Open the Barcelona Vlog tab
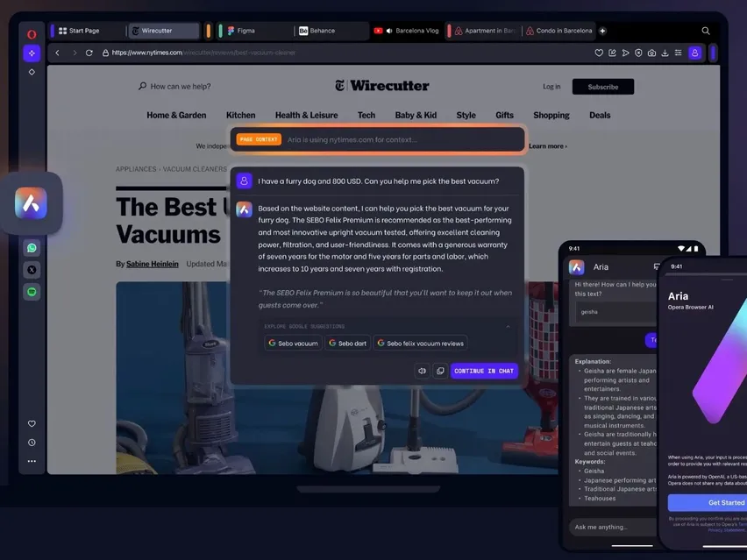Image resolution: width=747 pixels, height=560 pixels. pos(408,31)
